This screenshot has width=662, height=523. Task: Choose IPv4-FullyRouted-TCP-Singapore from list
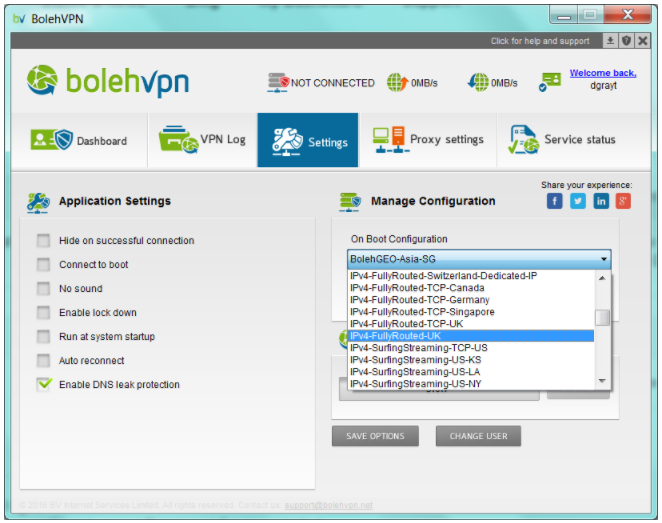[471, 312]
